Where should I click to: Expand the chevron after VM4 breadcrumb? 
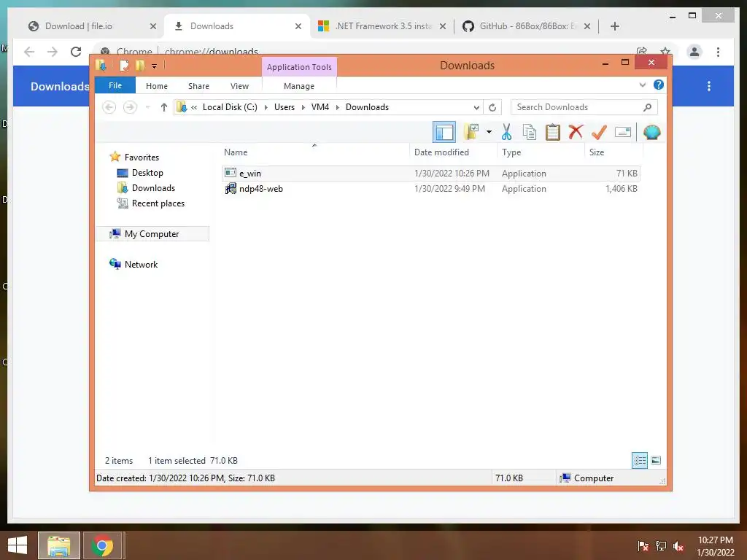click(x=337, y=107)
